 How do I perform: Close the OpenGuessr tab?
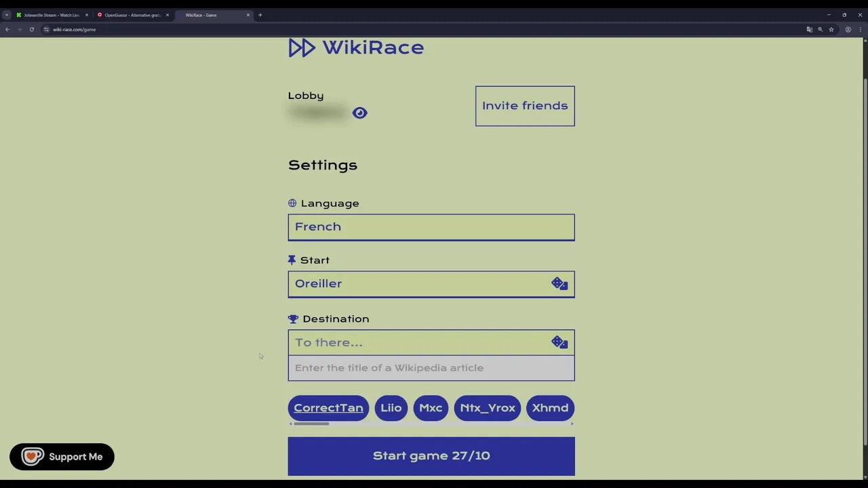(167, 15)
